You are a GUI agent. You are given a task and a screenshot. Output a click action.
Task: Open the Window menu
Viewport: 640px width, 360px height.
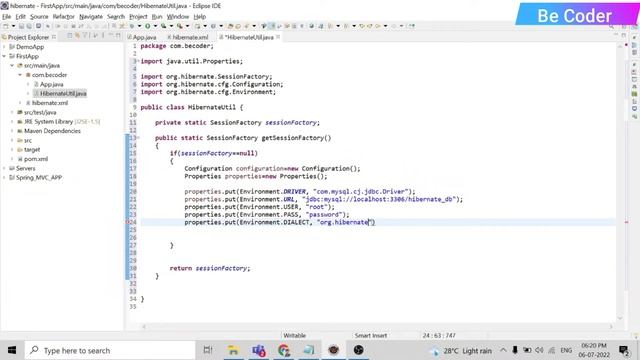click(x=178, y=17)
